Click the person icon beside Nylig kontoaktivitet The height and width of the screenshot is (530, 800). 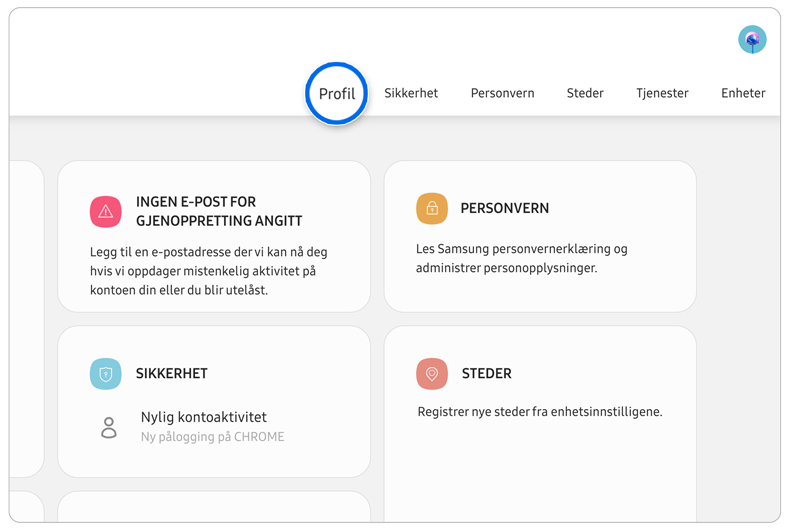click(109, 427)
